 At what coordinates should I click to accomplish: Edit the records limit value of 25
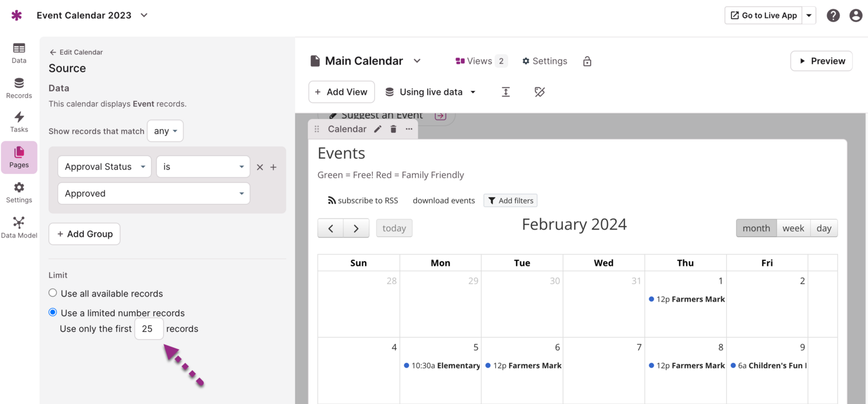pyautogui.click(x=149, y=328)
